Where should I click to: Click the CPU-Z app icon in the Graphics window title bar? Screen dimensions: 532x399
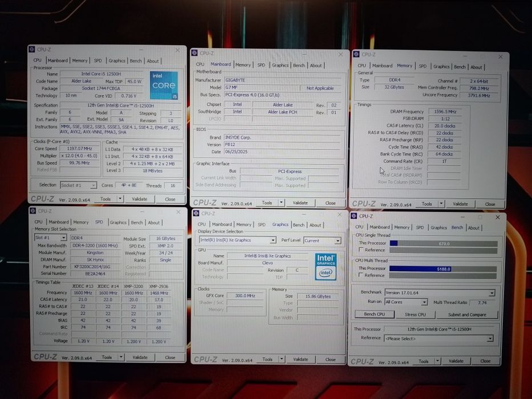tap(196, 213)
